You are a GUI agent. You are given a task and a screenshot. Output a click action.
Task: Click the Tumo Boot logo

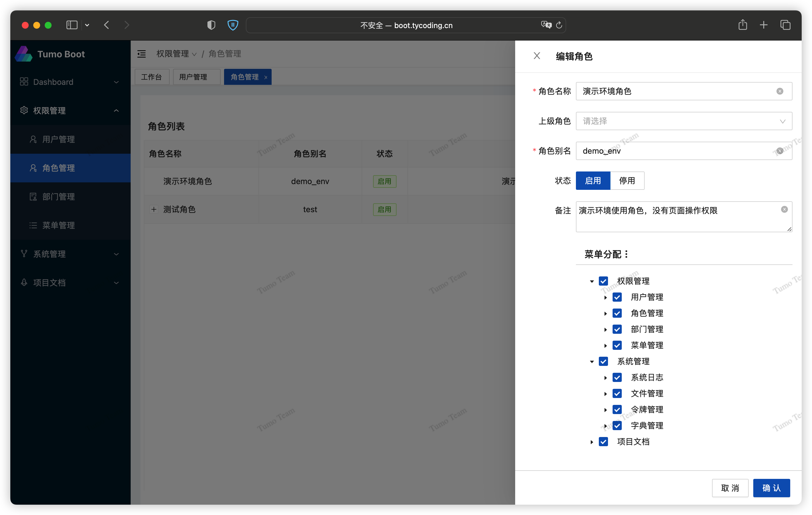pyautogui.click(x=23, y=54)
